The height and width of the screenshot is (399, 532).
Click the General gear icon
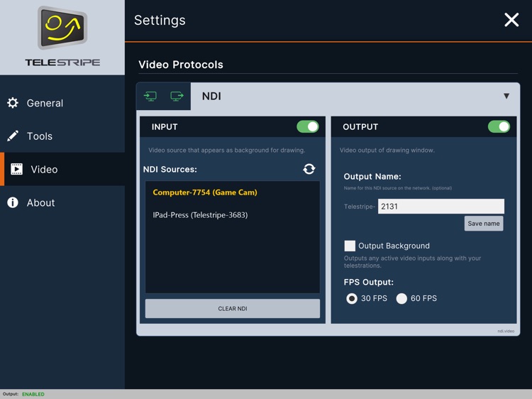[x=13, y=103]
